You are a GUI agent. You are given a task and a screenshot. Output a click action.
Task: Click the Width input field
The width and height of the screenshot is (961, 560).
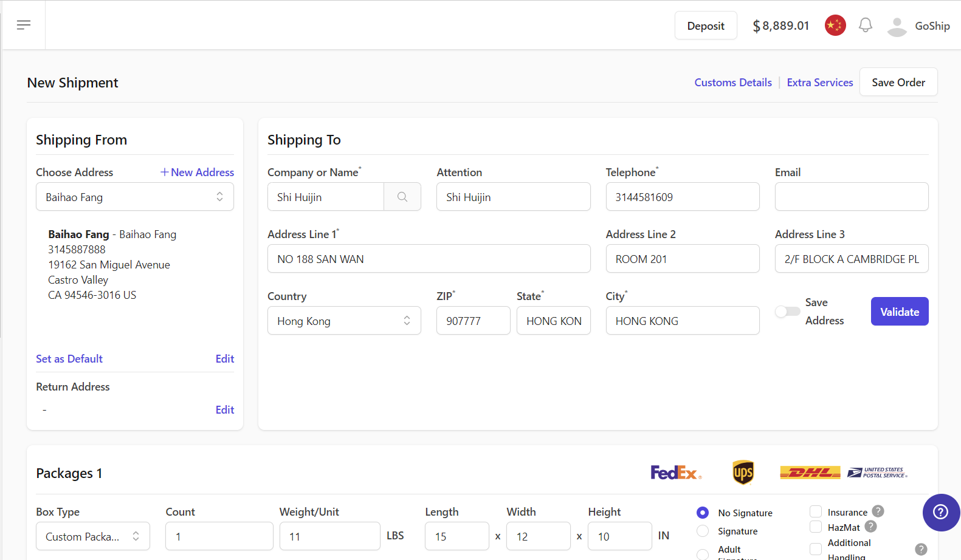(x=539, y=536)
